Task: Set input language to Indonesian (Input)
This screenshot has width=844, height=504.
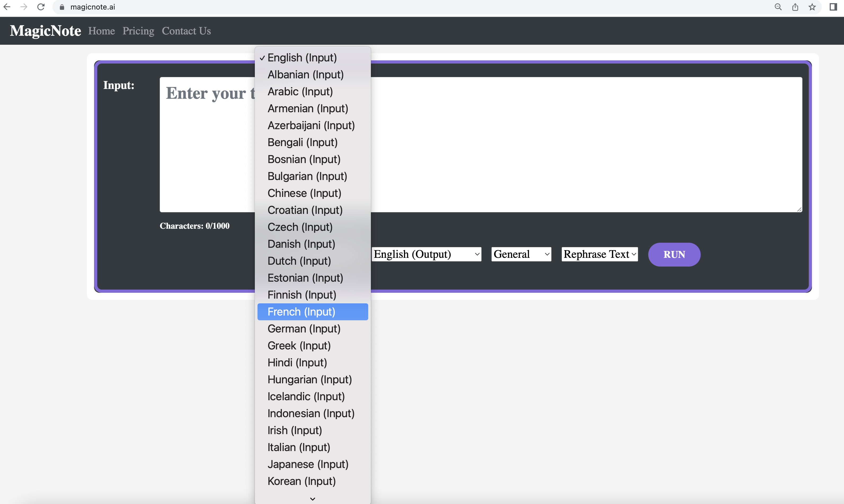Action: pos(313,414)
